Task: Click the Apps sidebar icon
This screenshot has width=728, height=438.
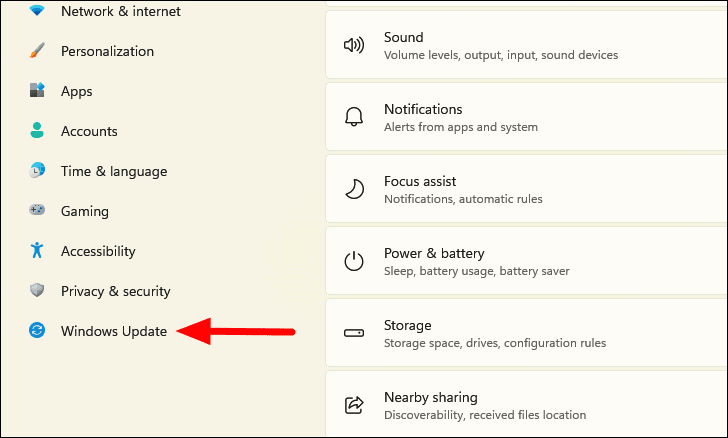Action: pos(37,91)
